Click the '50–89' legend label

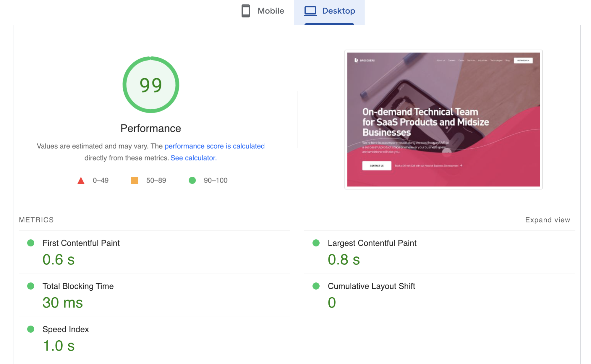pos(156,180)
